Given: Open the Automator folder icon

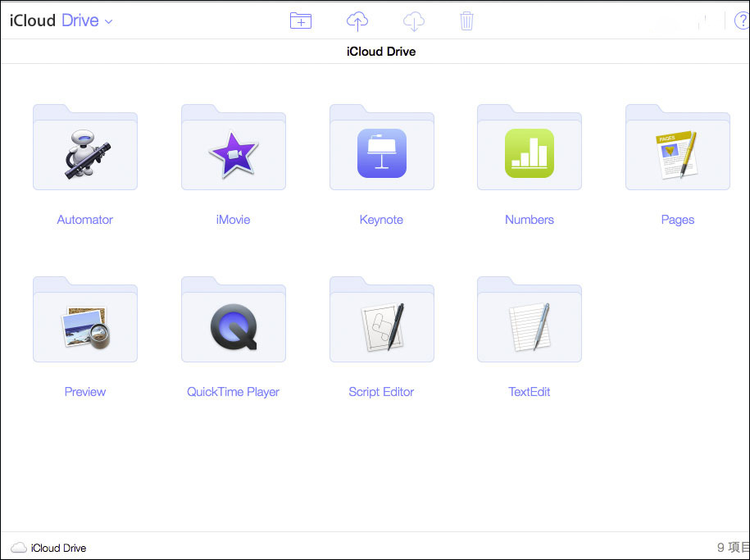Looking at the screenshot, I should point(85,148).
